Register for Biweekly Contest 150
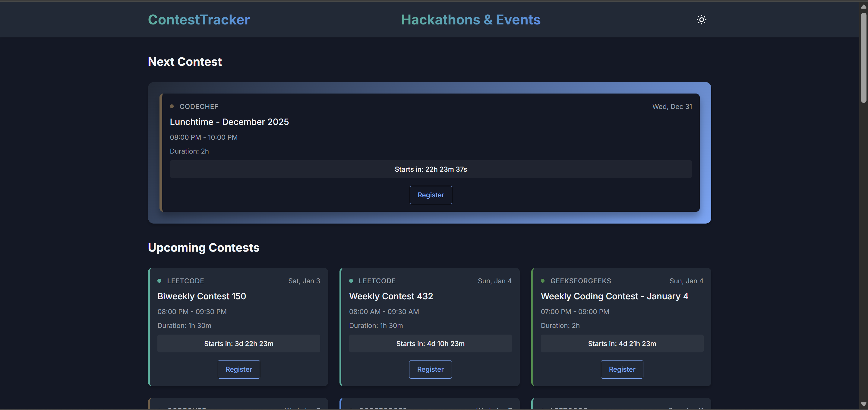Screen dimensions: 868x410 pyautogui.click(x=238, y=369)
